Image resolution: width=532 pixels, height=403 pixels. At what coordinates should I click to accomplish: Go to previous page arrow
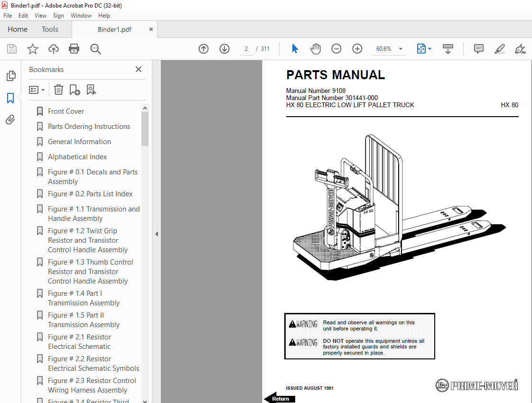tap(204, 49)
